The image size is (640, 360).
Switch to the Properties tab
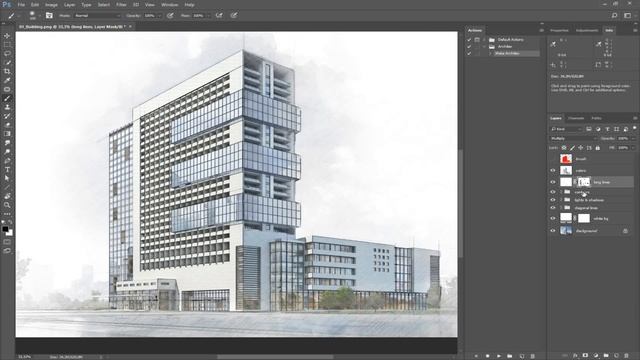[559, 30]
